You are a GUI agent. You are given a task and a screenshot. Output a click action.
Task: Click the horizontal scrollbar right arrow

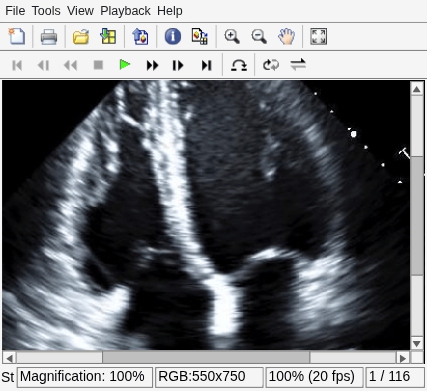click(x=403, y=358)
